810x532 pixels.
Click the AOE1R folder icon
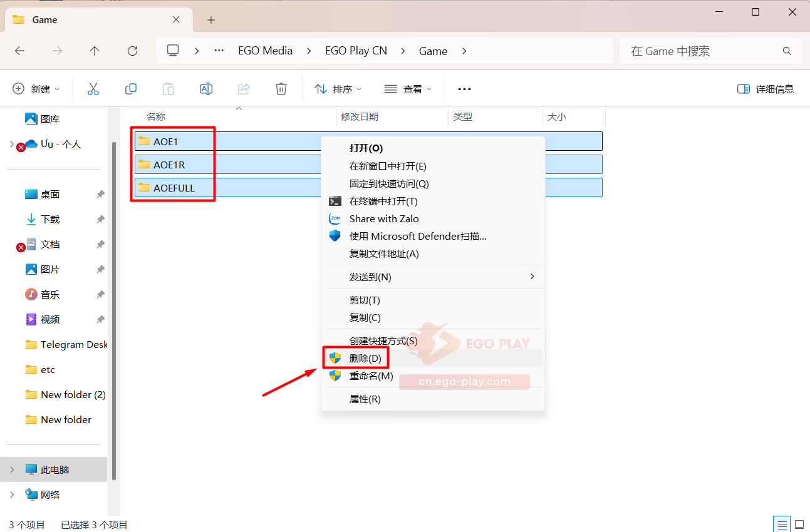pos(144,164)
